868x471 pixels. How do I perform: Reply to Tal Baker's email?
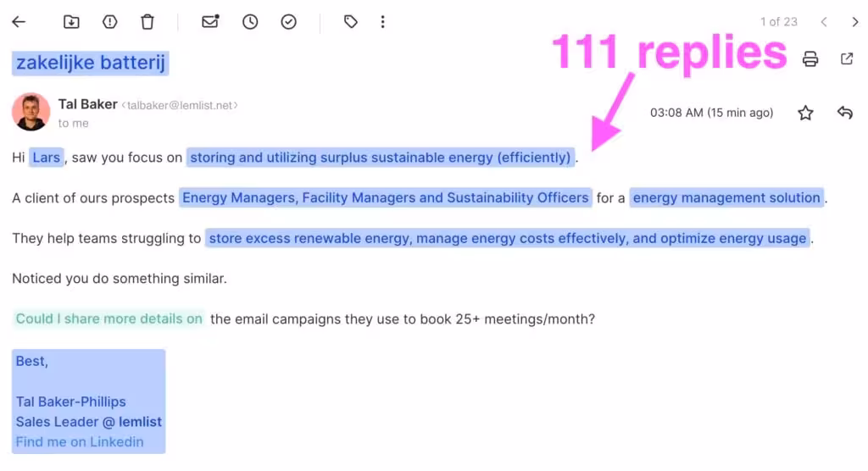844,113
